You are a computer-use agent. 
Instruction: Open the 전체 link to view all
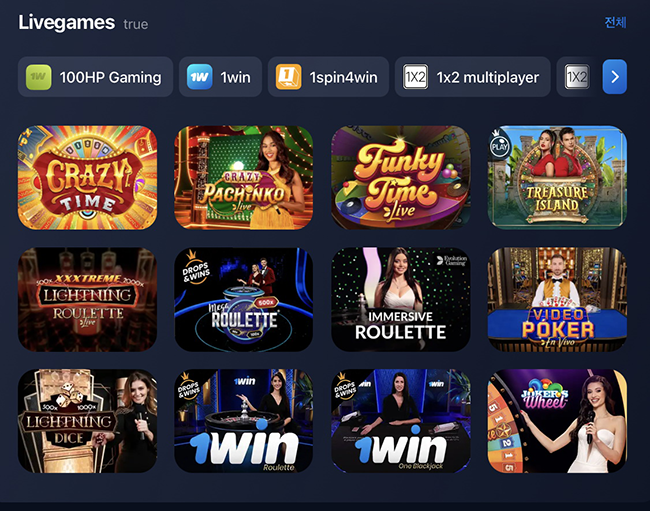point(615,22)
